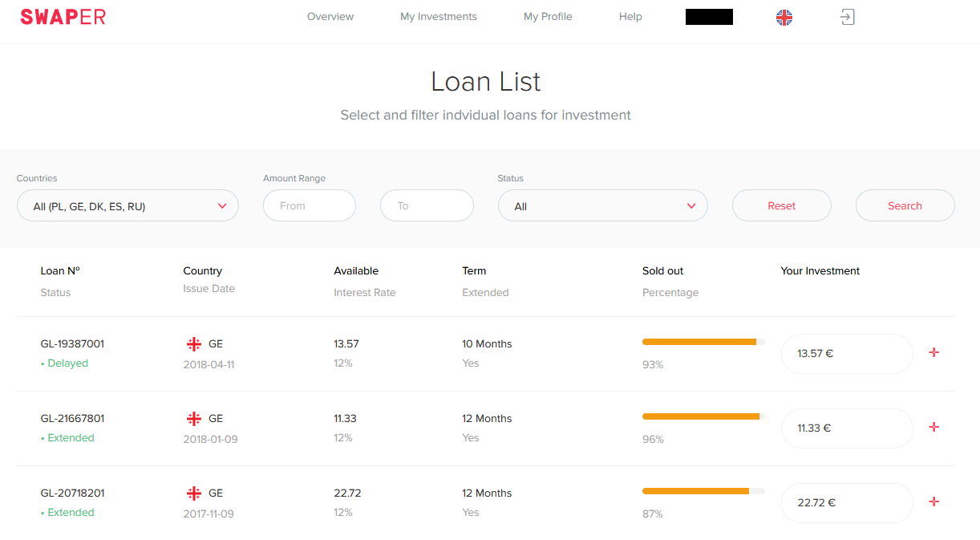Open the Help page

pyautogui.click(x=630, y=17)
